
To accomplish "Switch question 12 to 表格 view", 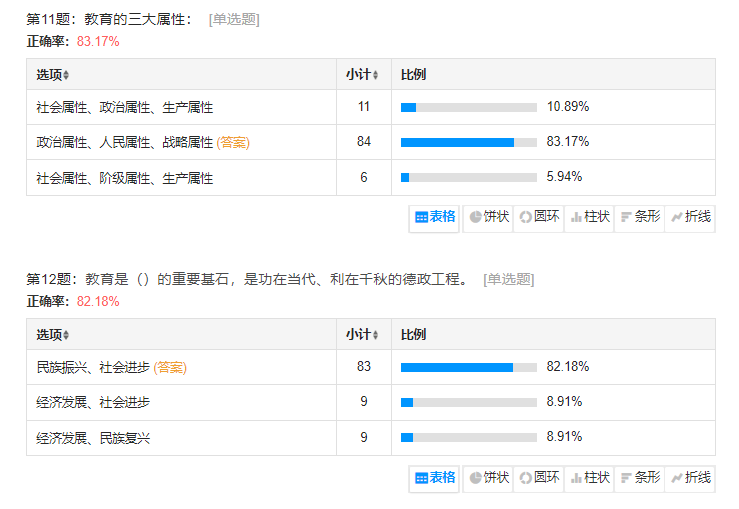I will coord(435,478).
